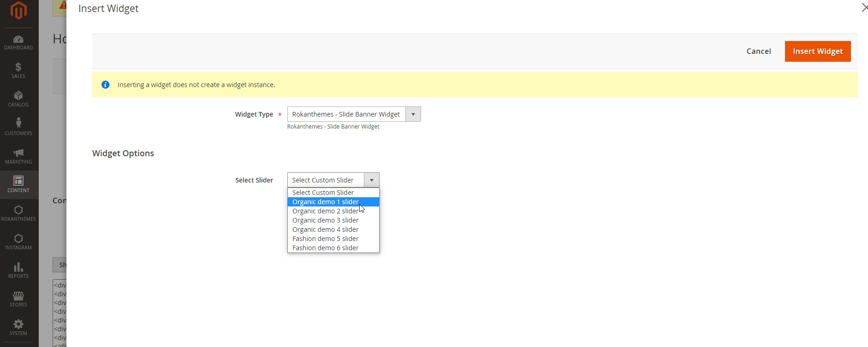This screenshot has height=347, width=868.
Task: Select Organic demo 1 slider option
Action: [x=333, y=202]
